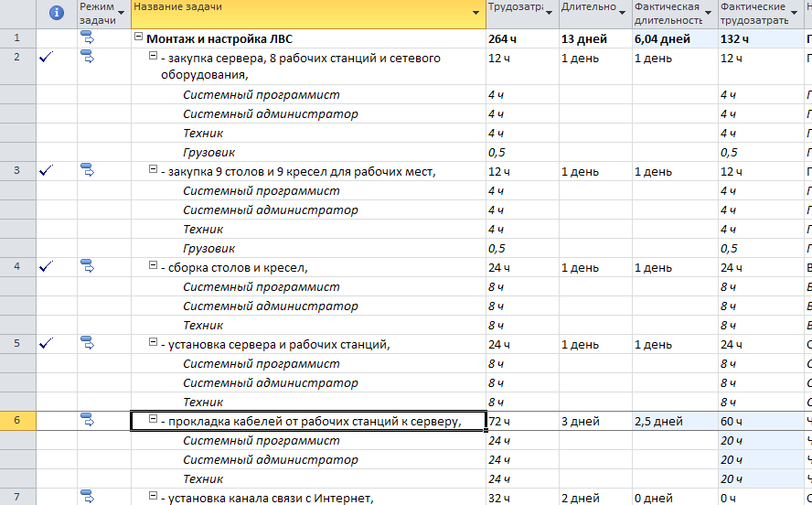Click the task mode icon for закупка сервера task
Viewport: 812px width, 505px height.
(88, 57)
